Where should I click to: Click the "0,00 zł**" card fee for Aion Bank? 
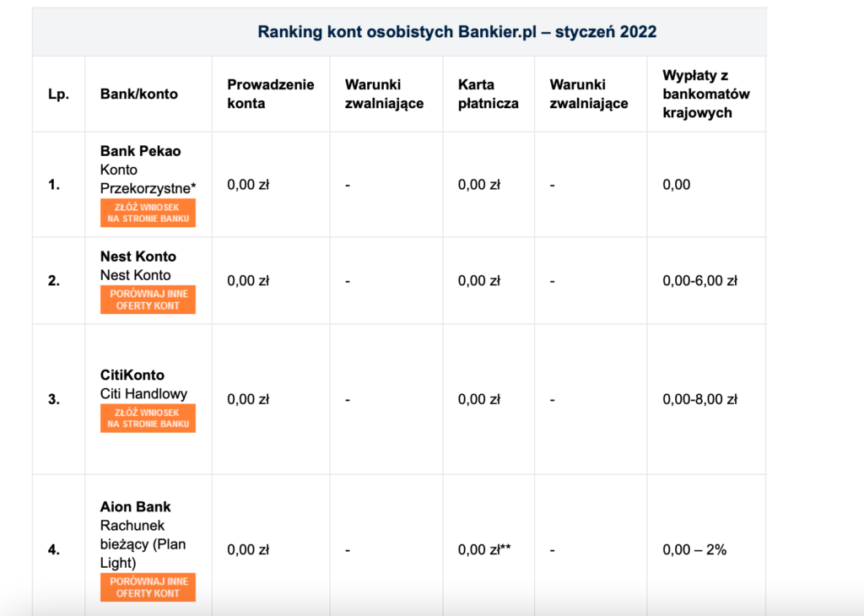point(484,550)
